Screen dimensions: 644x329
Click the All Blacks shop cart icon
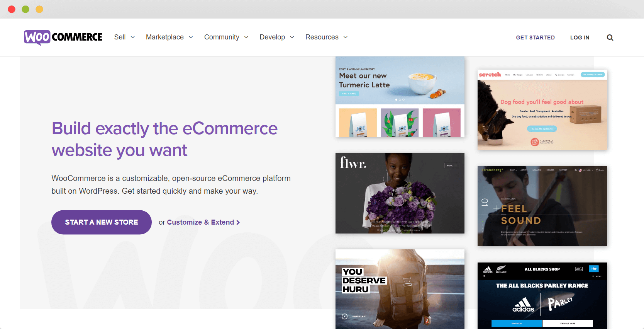coord(594,268)
